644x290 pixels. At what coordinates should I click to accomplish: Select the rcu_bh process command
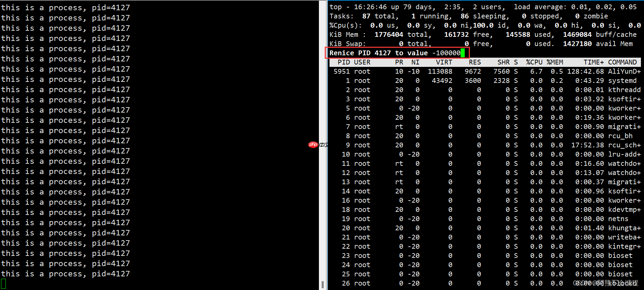click(620, 136)
